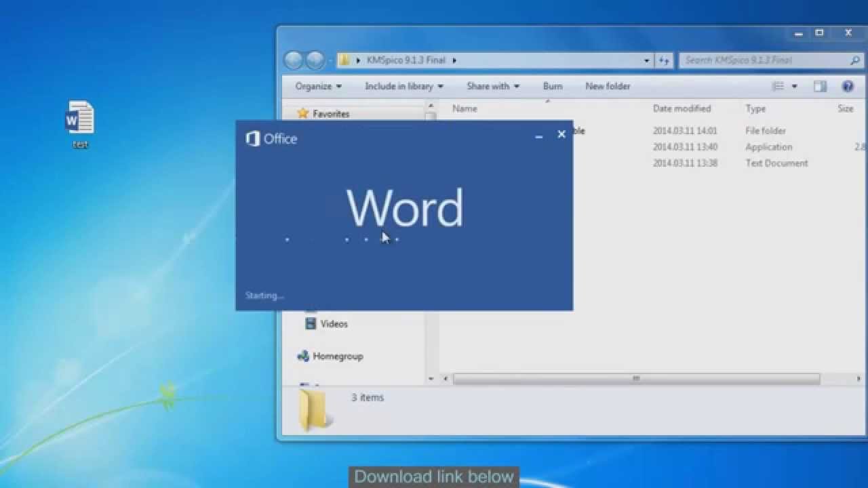Minimize the Explorer window
The image size is (868, 488).
tap(800, 33)
